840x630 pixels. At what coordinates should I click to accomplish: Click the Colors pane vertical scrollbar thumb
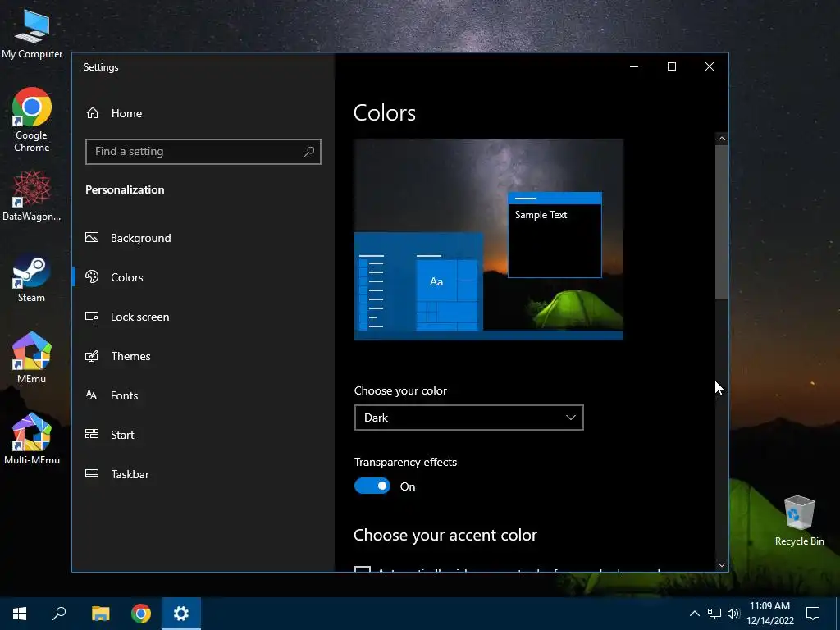coord(722,222)
